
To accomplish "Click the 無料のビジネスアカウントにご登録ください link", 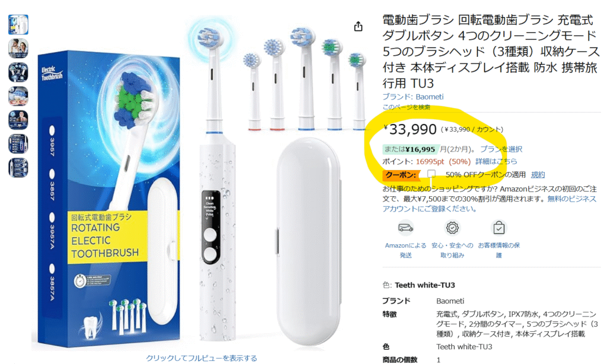I will click(x=489, y=204).
